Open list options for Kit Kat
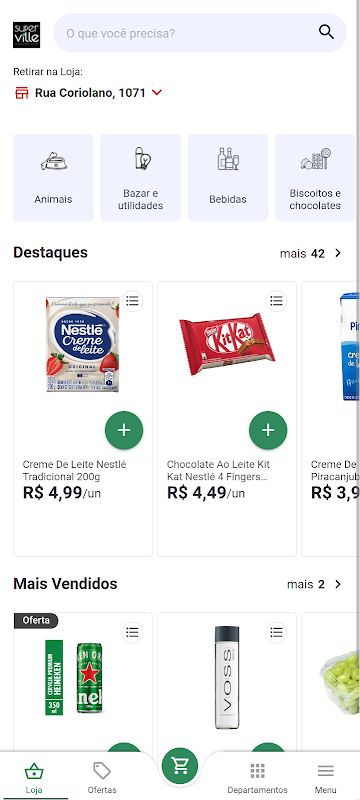 276,301
